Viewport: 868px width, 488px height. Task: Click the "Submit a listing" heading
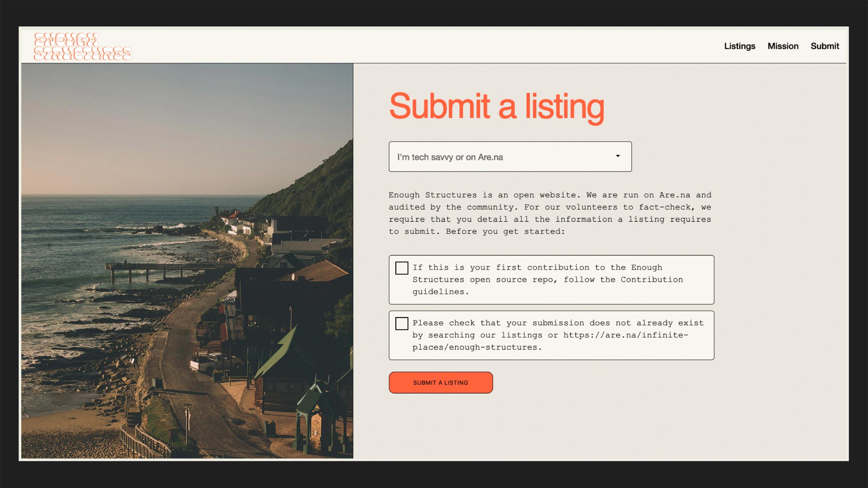pyautogui.click(x=496, y=106)
